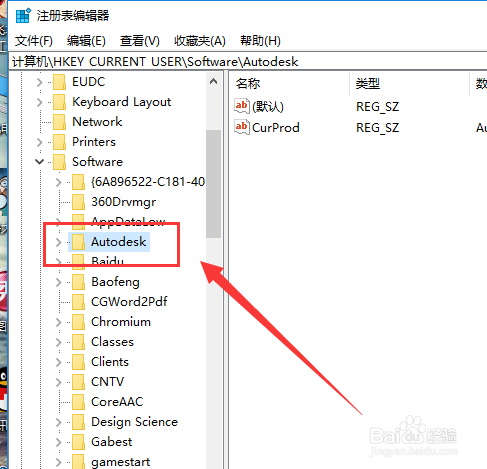This screenshot has width=487, height=469.
Task: Select the CurProd value name
Action: coord(276,128)
